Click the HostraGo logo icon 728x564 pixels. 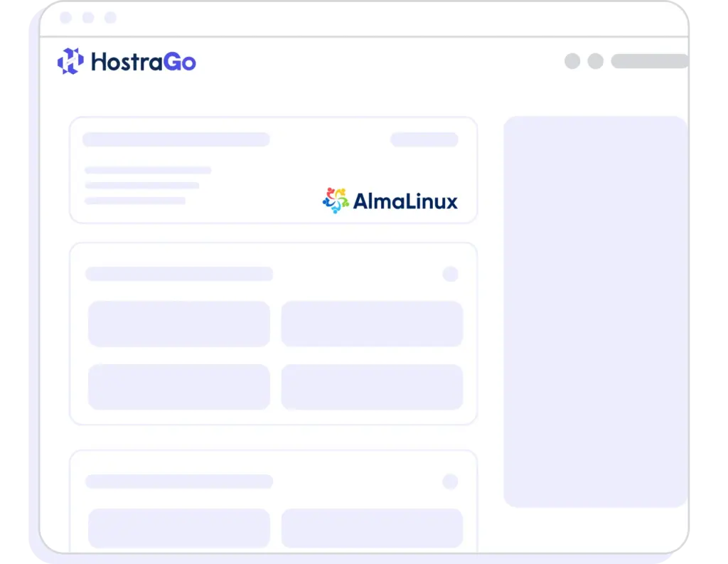[x=70, y=61]
